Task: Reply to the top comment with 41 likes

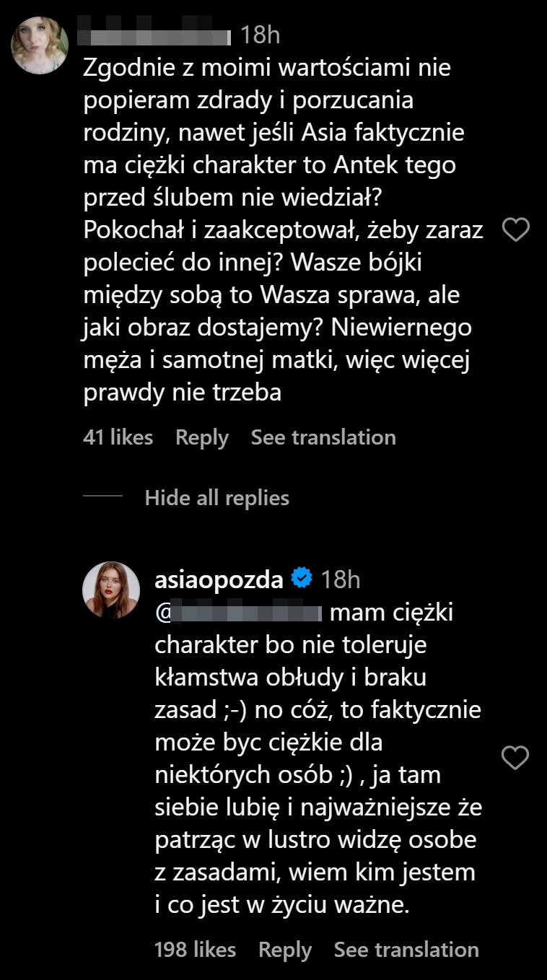Action: 202,437
